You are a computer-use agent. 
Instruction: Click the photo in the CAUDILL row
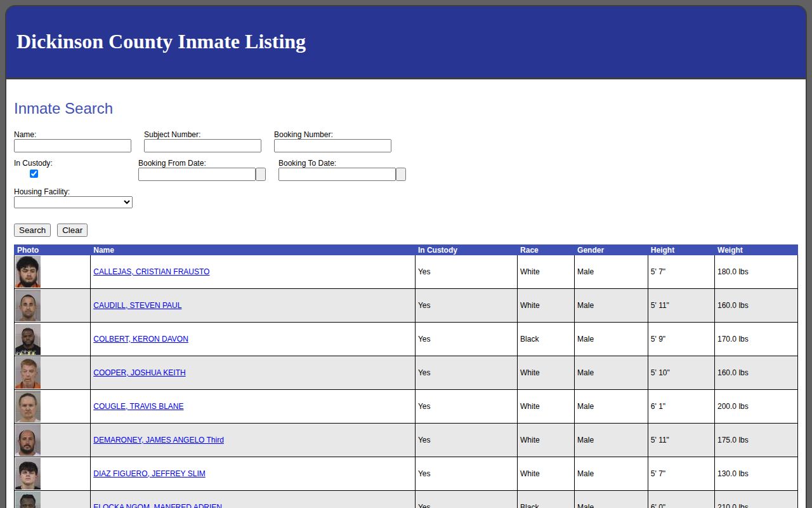click(x=28, y=305)
